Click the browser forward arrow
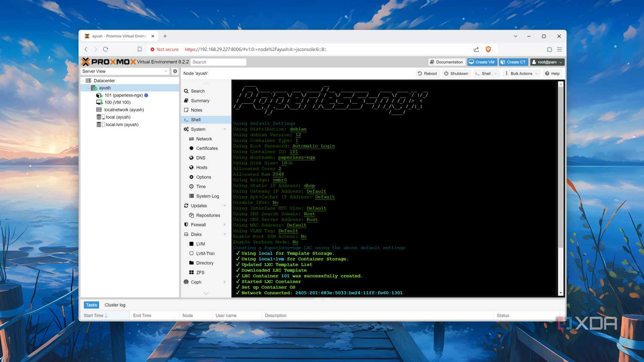The height and width of the screenshot is (362, 644). [96, 49]
